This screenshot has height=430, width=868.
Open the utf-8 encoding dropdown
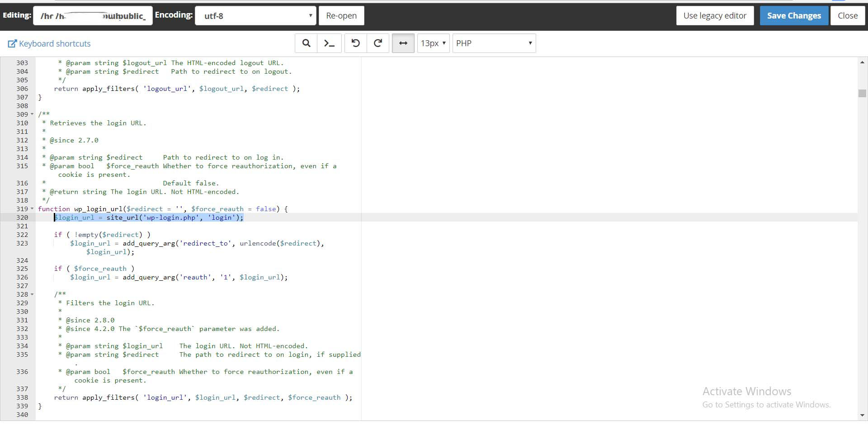(255, 16)
